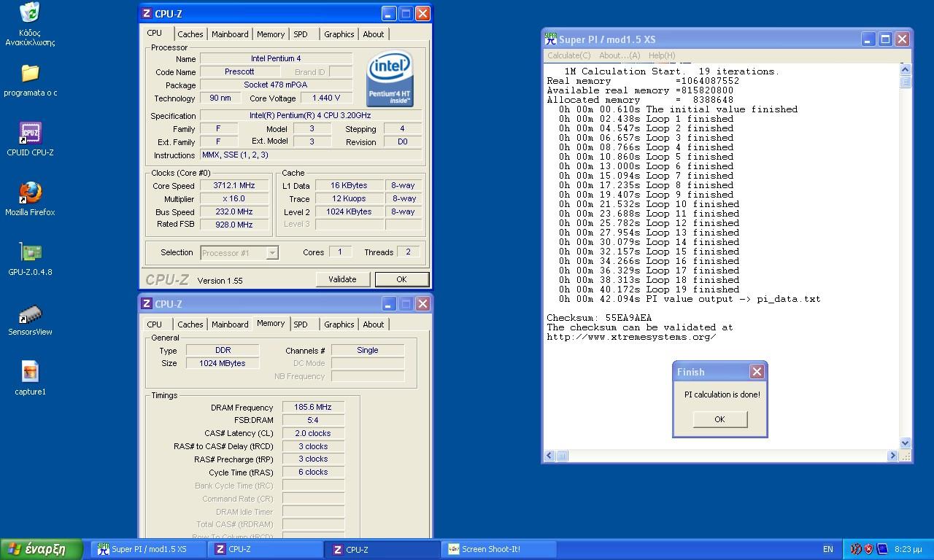
Task: Click Super PI horizontal scrollbar left arrow
Action: point(550,456)
